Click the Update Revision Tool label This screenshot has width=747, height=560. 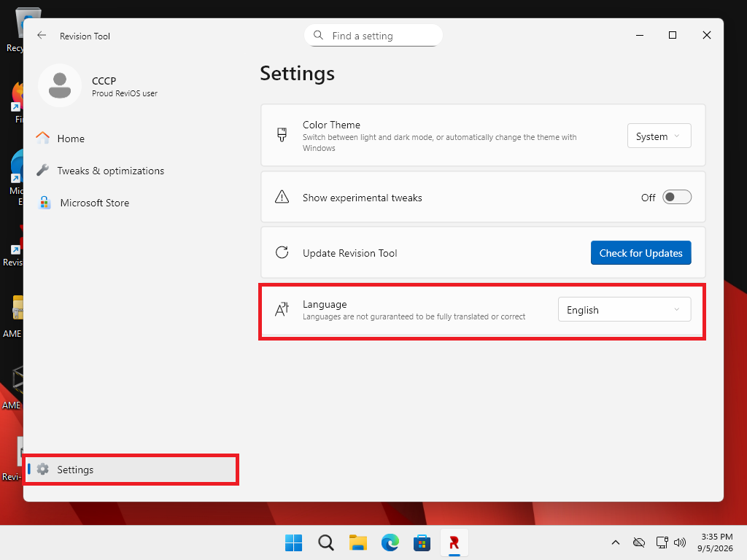click(349, 253)
